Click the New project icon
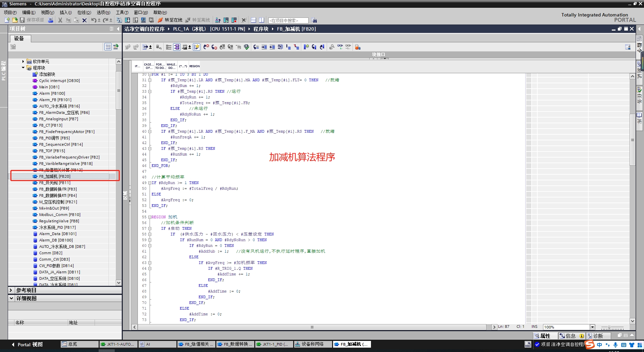644x352 pixels. [x=7, y=20]
